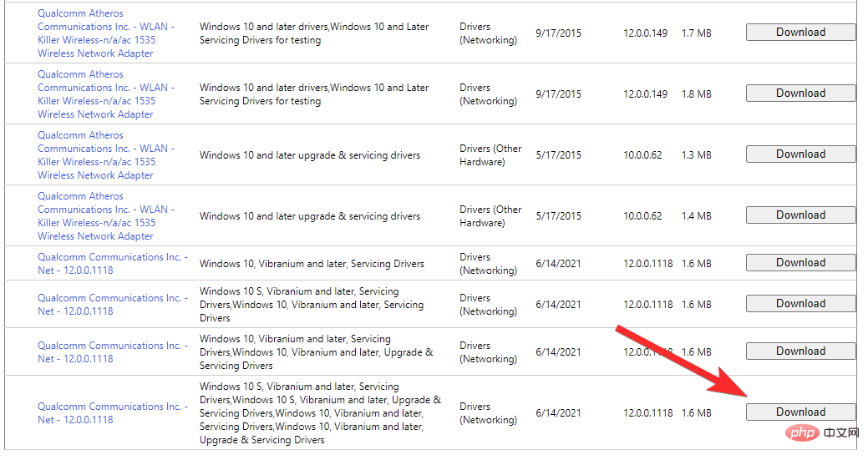Open first Qualcomm Communications Inc. Net 12.0.0.1118 link
This screenshot has width=868, height=460.
point(113,264)
